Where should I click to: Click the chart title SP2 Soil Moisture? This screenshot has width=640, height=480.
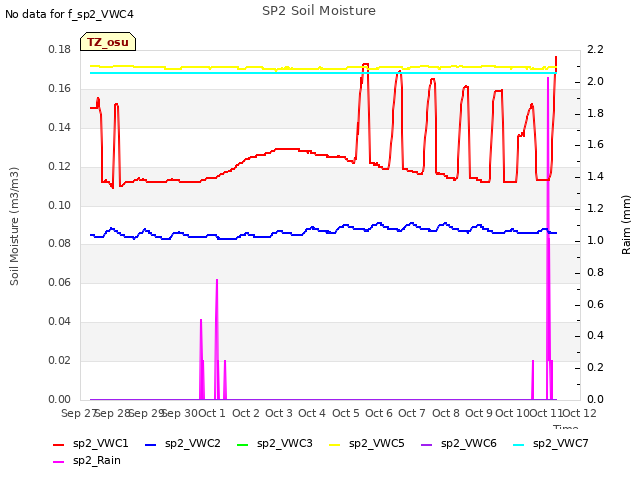click(x=319, y=11)
